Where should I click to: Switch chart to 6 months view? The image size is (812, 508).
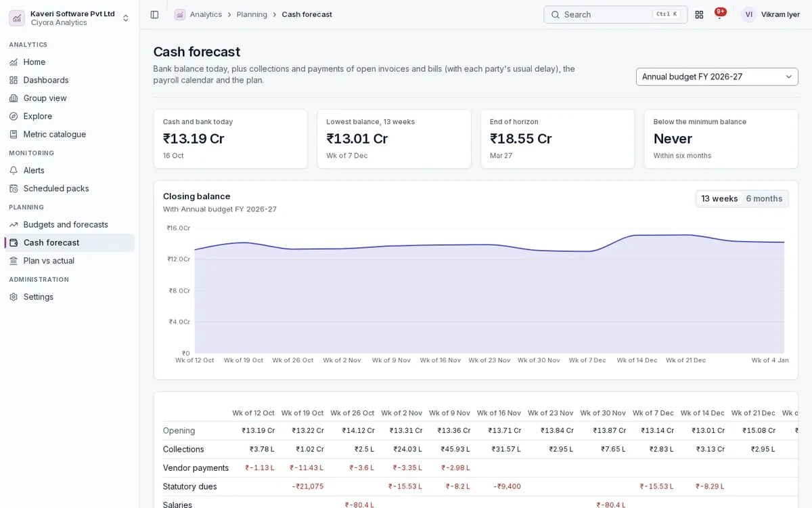[x=764, y=198]
